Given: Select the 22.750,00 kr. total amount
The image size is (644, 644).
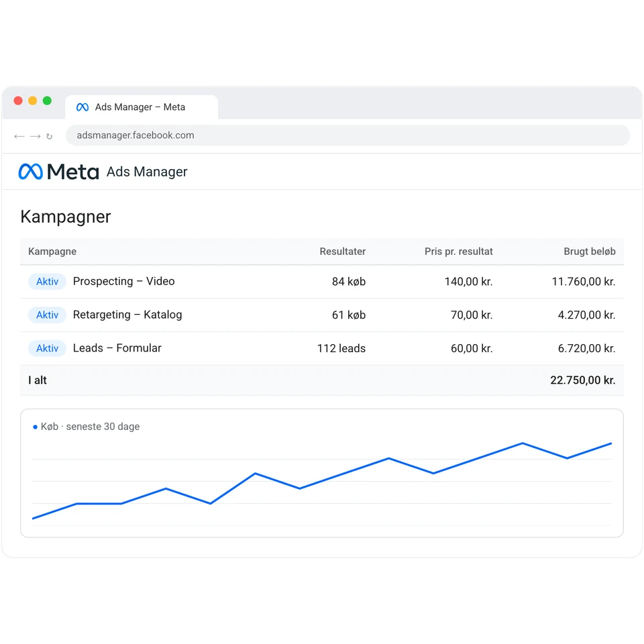Looking at the screenshot, I should click(583, 380).
